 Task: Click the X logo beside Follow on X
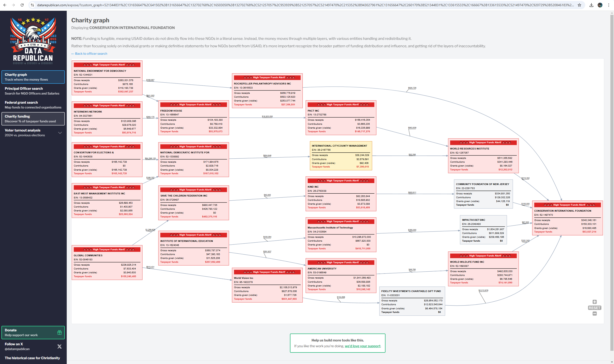pos(59,346)
